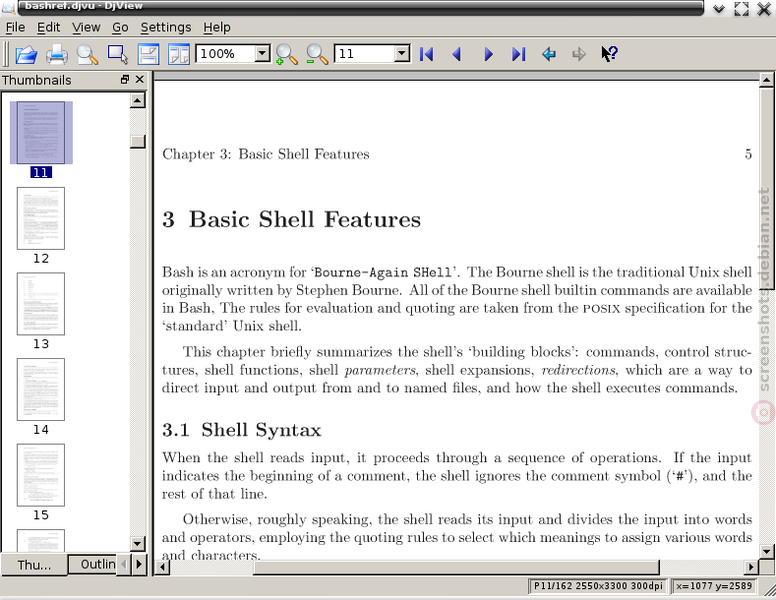
Task: Open the File menu
Action: [15, 27]
